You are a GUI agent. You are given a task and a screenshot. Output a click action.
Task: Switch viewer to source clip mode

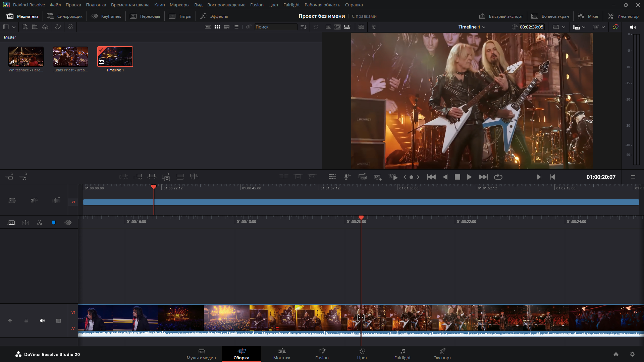click(328, 27)
